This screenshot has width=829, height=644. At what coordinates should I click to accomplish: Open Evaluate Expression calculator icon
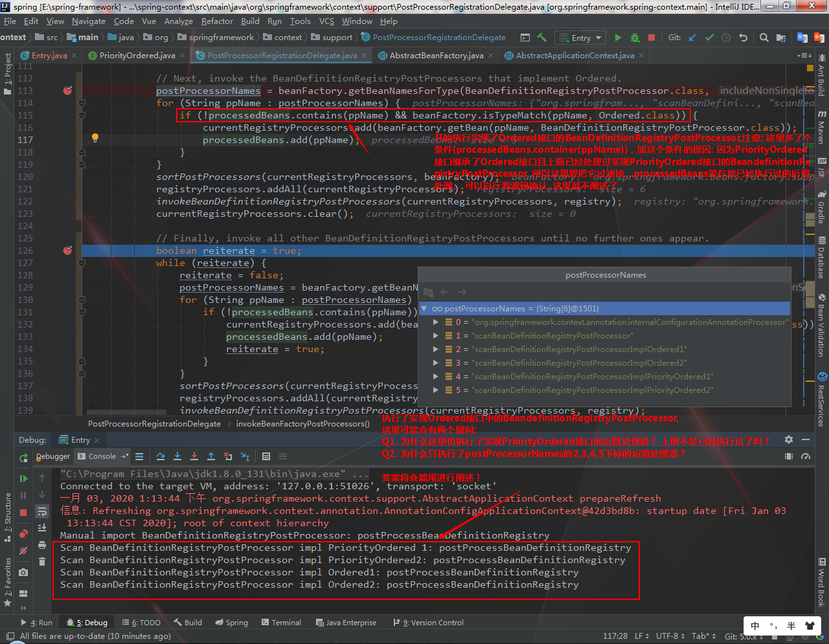(x=266, y=456)
